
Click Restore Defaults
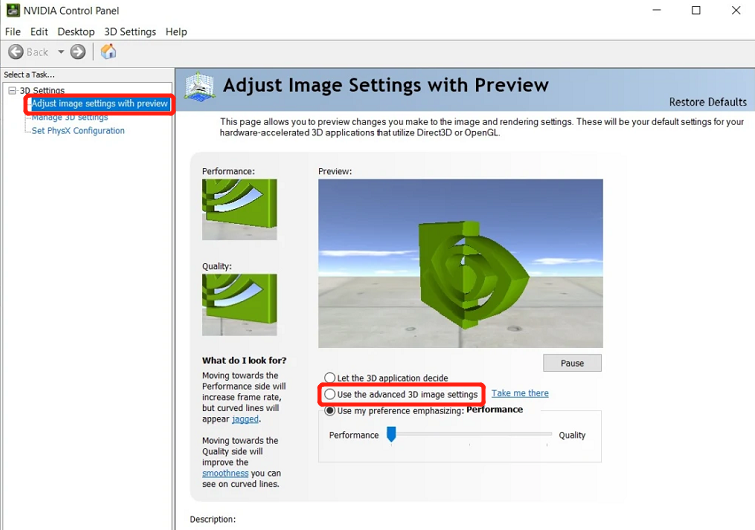[x=708, y=102]
